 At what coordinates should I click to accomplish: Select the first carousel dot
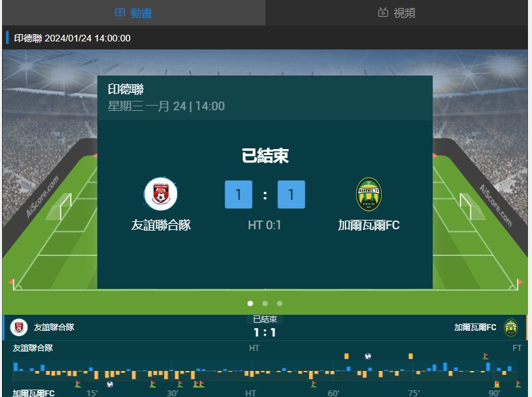point(251,303)
